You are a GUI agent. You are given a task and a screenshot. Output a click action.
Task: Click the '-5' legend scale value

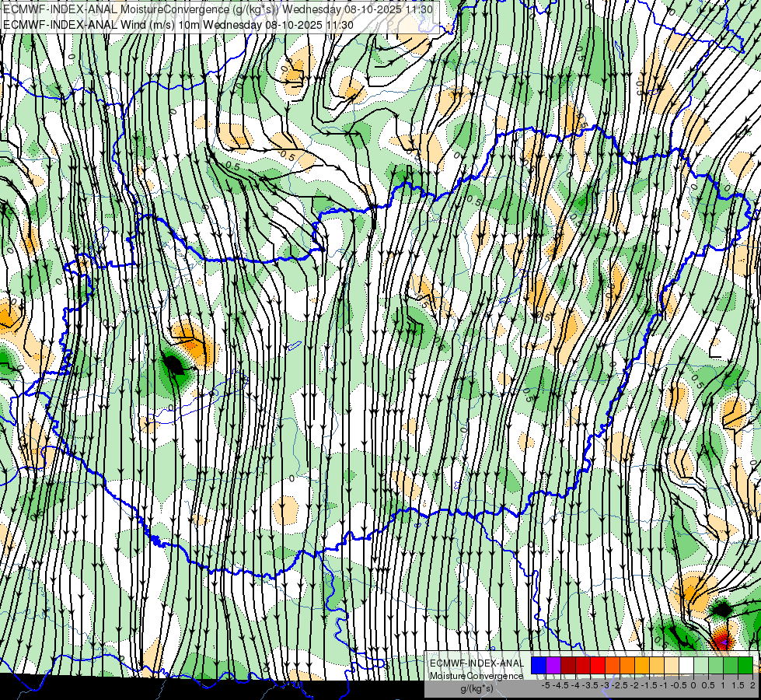(546, 685)
